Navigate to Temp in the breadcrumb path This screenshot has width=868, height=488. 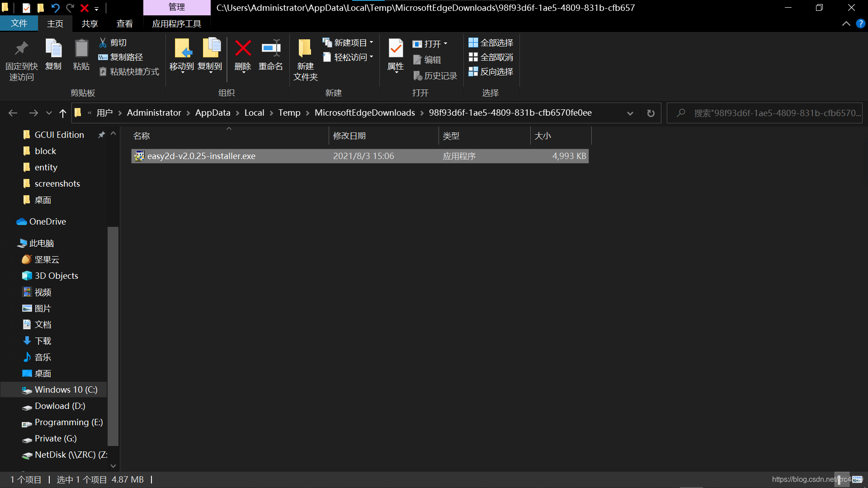click(289, 113)
